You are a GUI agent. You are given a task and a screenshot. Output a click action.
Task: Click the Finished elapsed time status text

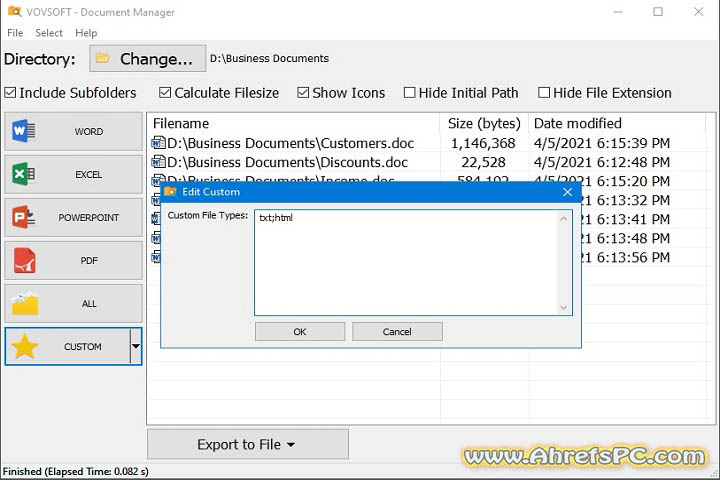(x=76, y=471)
